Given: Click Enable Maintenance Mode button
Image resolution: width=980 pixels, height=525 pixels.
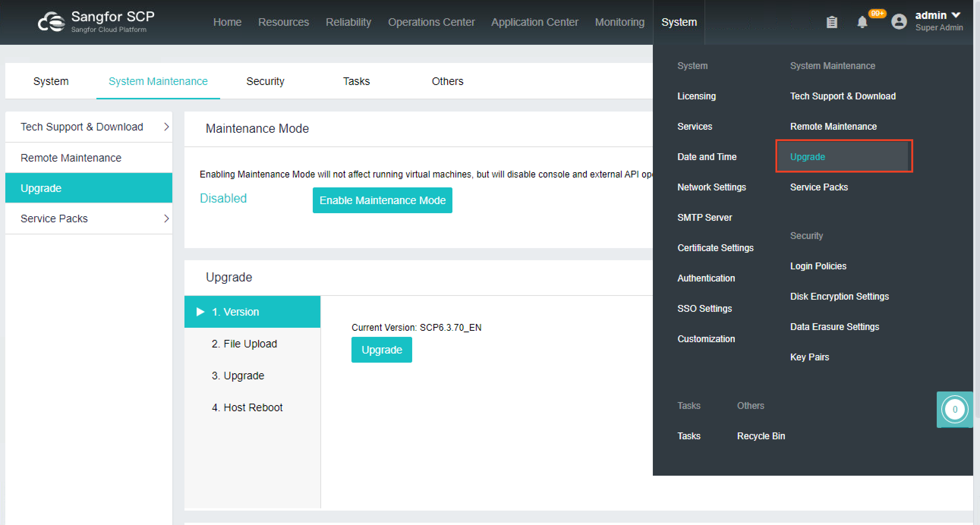Looking at the screenshot, I should (382, 200).
